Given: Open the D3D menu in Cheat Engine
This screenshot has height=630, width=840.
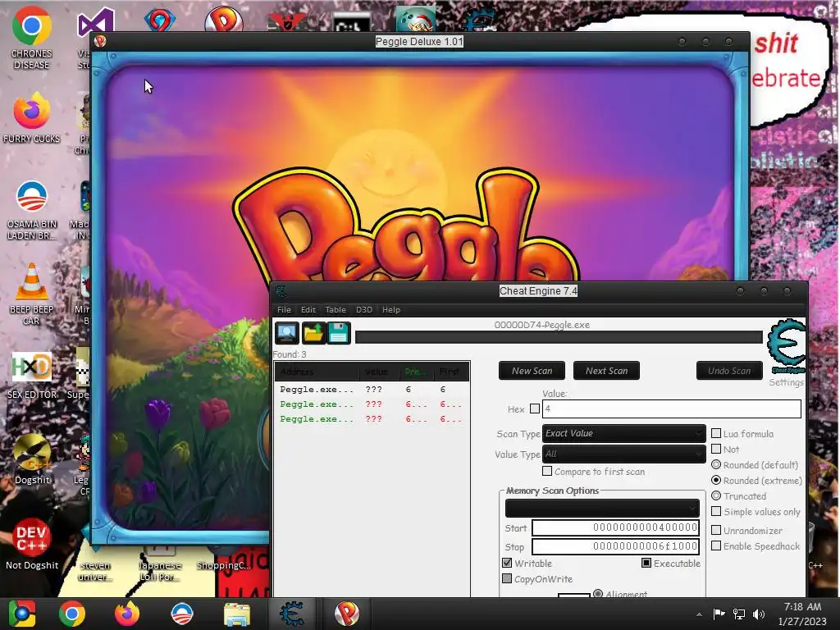Looking at the screenshot, I should tap(363, 309).
